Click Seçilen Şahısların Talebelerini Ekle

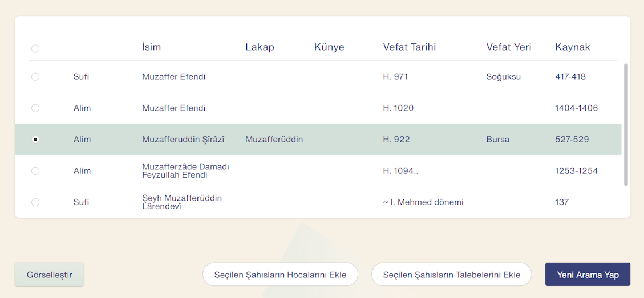pos(451,275)
